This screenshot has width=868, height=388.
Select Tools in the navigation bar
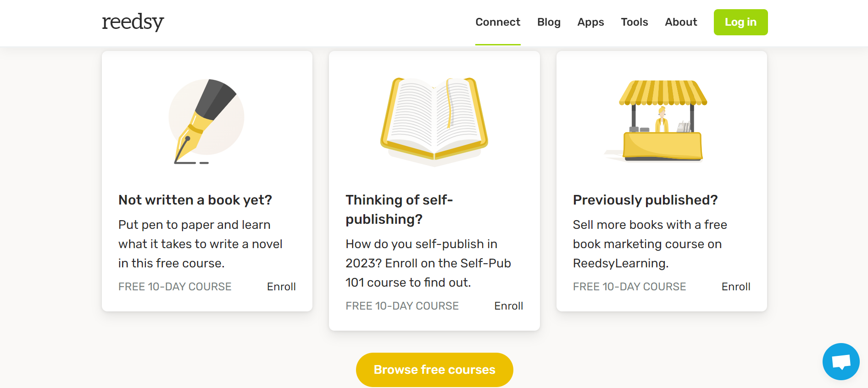tap(634, 22)
